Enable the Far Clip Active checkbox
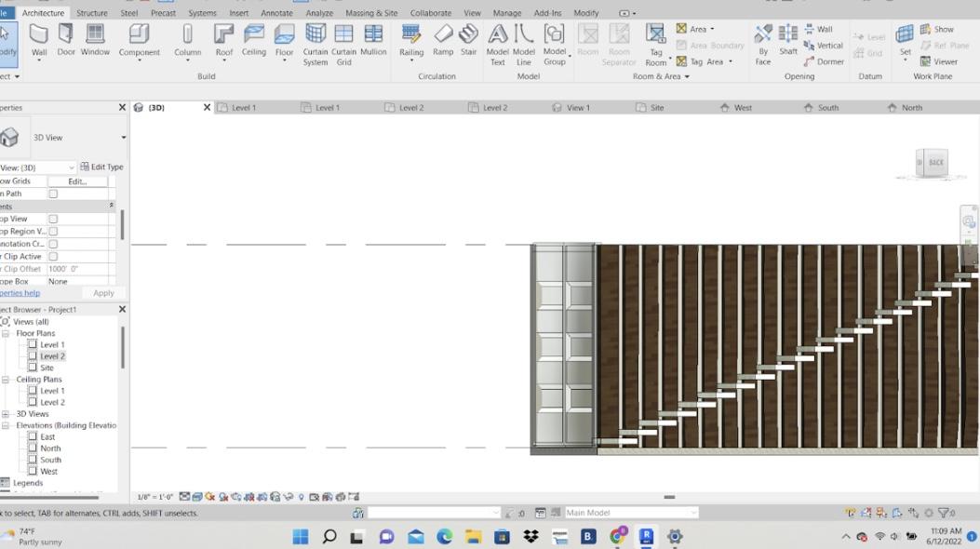The width and height of the screenshot is (980, 549). (53, 256)
